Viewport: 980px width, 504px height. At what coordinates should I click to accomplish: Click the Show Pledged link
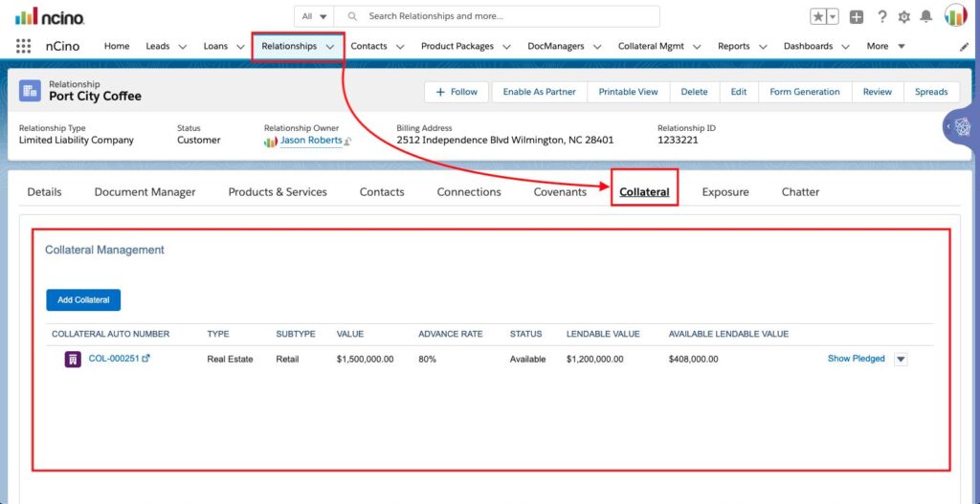coord(857,359)
